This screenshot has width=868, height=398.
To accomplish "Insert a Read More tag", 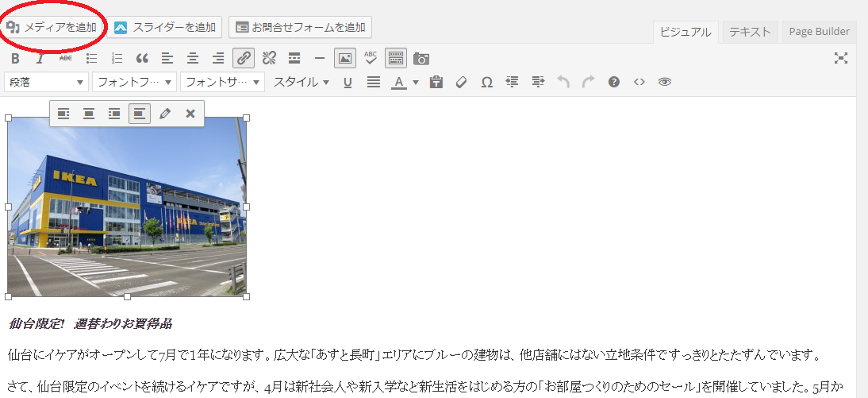I will pyautogui.click(x=294, y=58).
